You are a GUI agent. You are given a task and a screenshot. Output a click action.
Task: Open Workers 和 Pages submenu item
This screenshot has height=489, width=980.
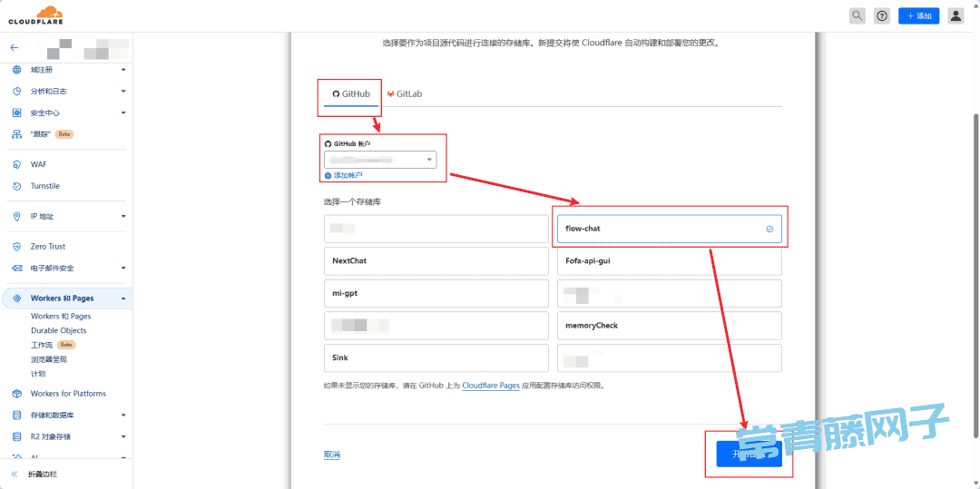(x=61, y=317)
